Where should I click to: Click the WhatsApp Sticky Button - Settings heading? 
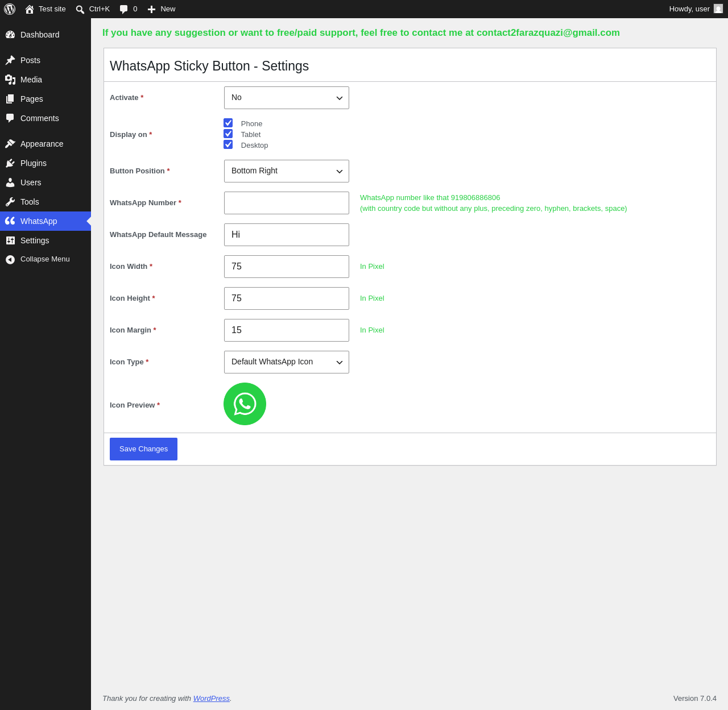[209, 66]
